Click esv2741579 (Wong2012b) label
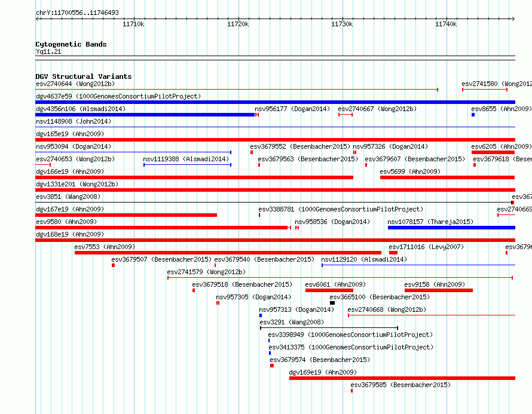The height and width of the screenshot is (414, 532). (x=206, y=272)
